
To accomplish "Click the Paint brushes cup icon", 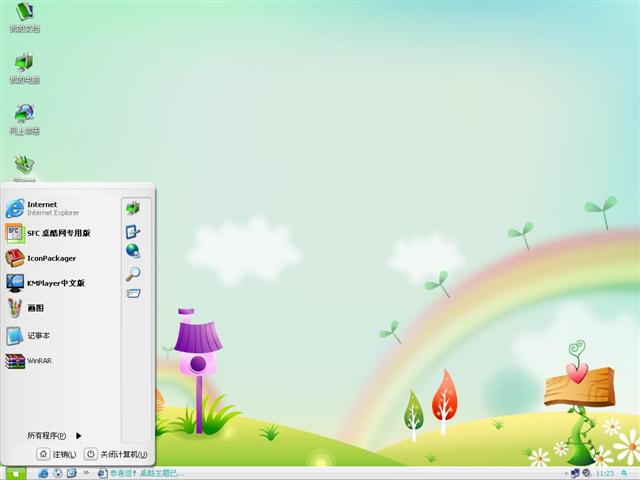I will coord(15,308).
